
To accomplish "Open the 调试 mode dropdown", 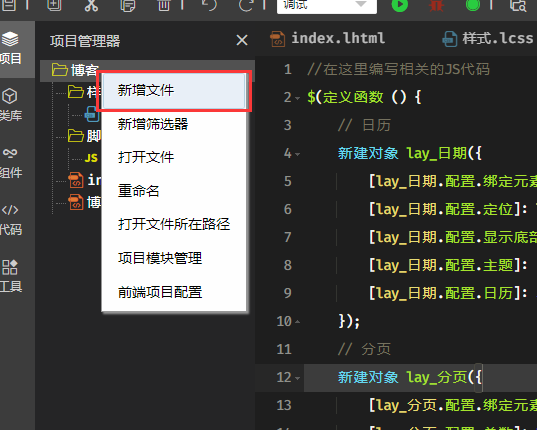I will [x=327, y=5].
